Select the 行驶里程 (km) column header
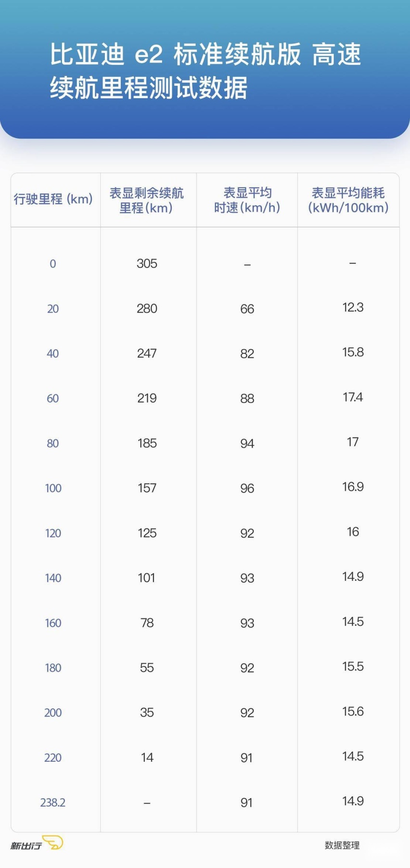 [x=53, y=199]
